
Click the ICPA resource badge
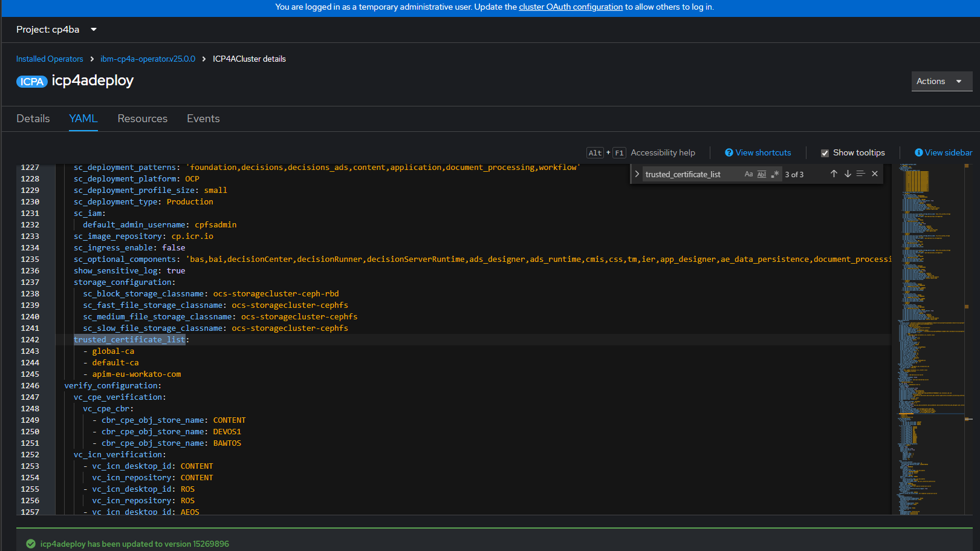pyautogui.click(x=31, y=82)
